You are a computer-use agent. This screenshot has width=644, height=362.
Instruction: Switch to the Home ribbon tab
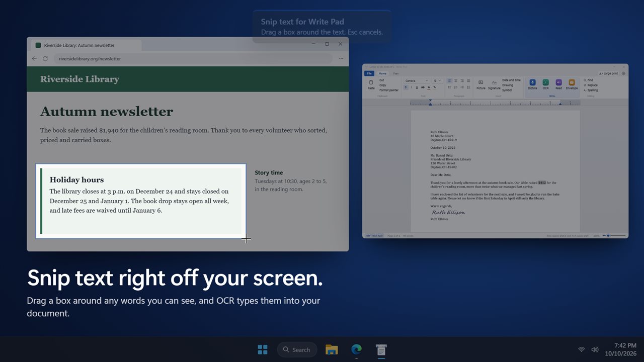tap(382, 73)
